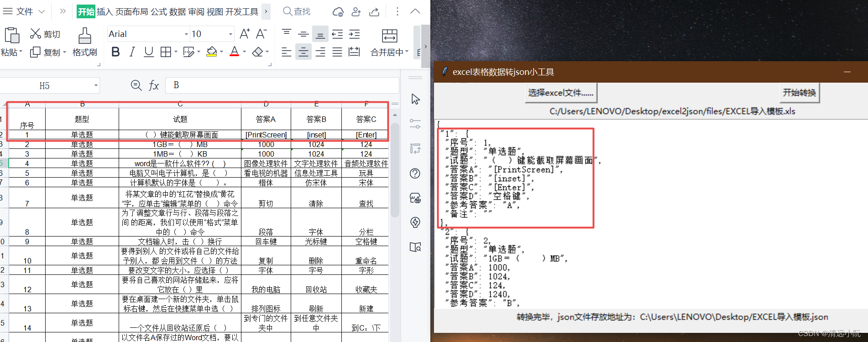Set bottom vertical alignment
The width and height of the screenshot is (868, 342).
click(x=320, y=34)
